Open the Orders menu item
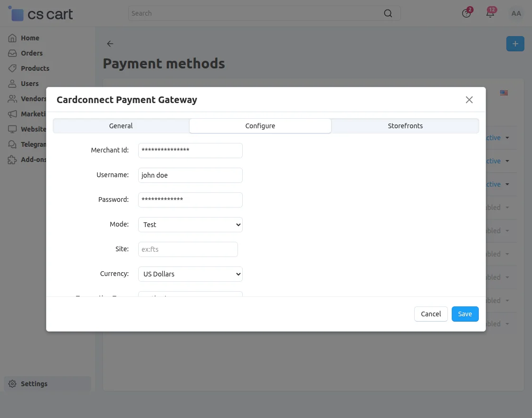 pyautogui.click(x=31, y=53)
